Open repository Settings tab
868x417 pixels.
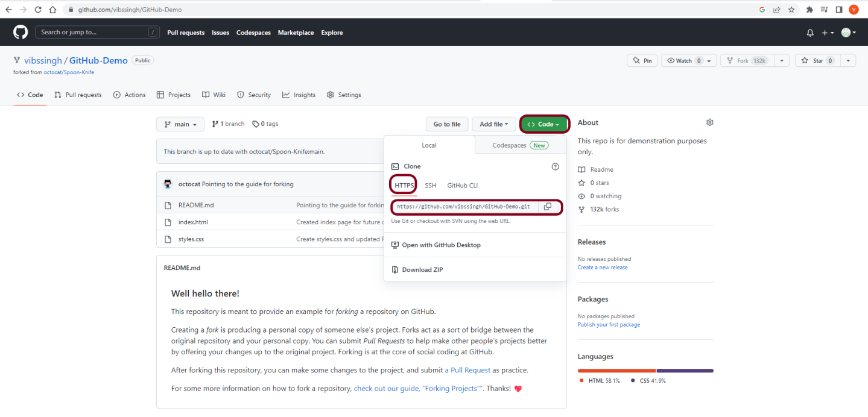344,95
